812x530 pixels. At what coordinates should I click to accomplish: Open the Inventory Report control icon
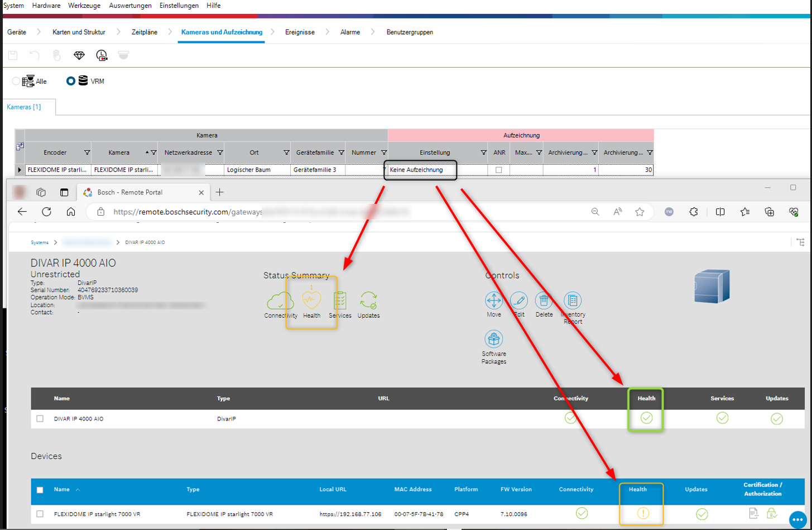(572, 301)
